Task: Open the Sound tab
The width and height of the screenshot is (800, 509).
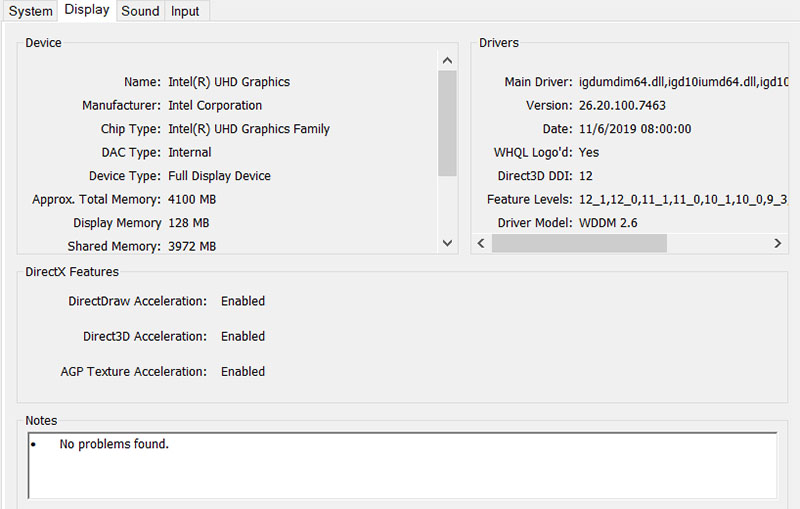Action: click(x=140, y=11)
